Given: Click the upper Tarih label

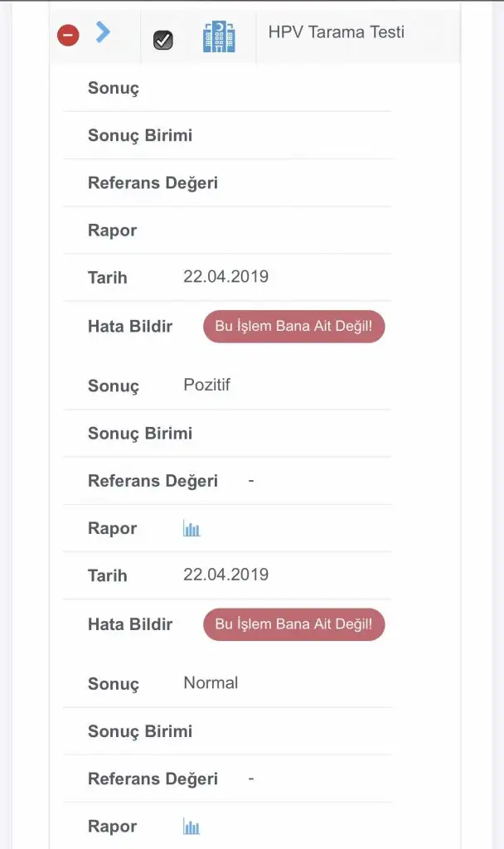Looking at the screenshot, I should 108,277.
